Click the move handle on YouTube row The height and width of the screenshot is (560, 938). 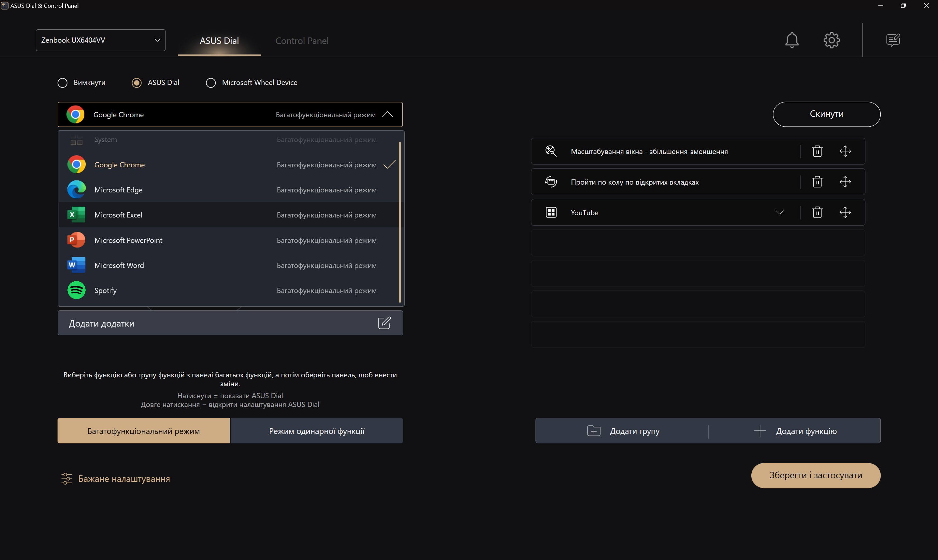[x=845, y=213]
